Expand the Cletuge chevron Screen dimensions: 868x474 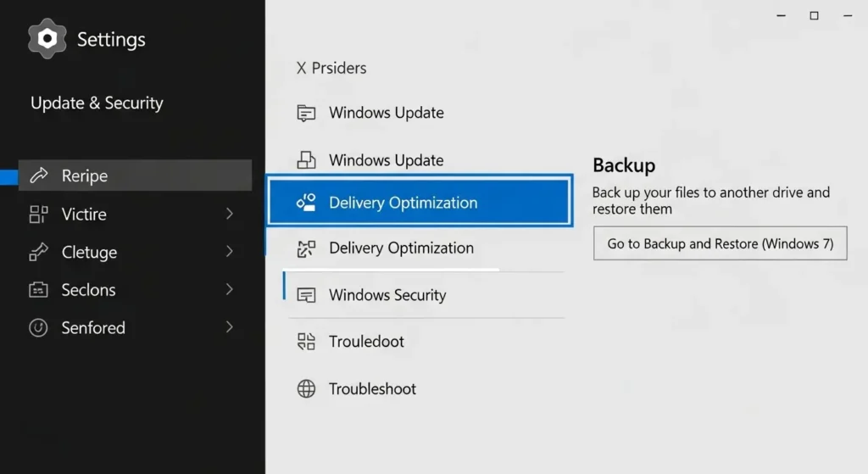point(229,251)
